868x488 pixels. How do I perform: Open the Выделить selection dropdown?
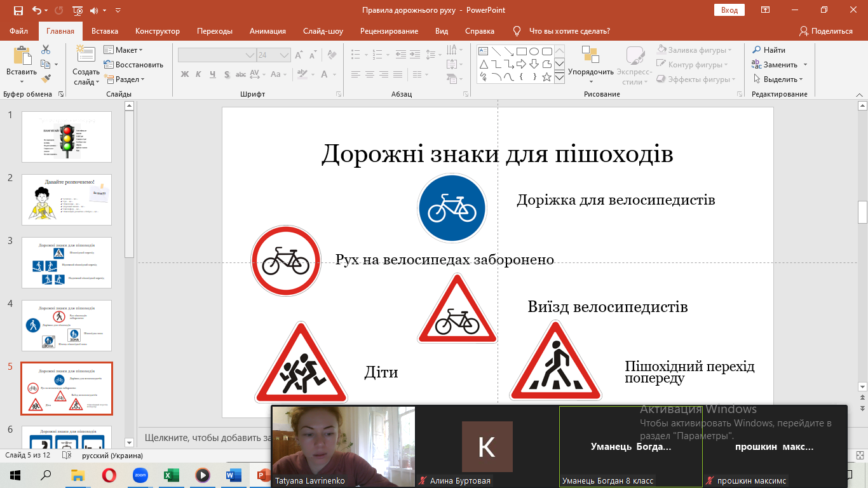pyautogui.click(x=778, y=79)
